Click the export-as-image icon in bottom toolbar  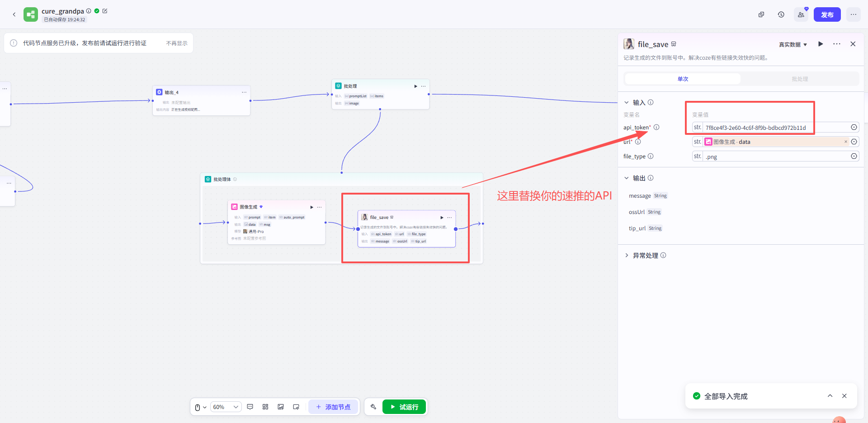[x=281, y=407]
